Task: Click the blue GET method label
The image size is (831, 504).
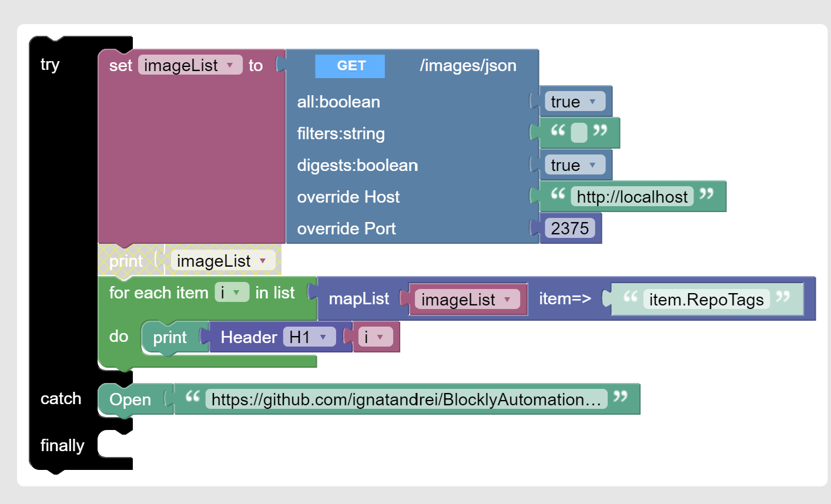Action: point(350,66)
